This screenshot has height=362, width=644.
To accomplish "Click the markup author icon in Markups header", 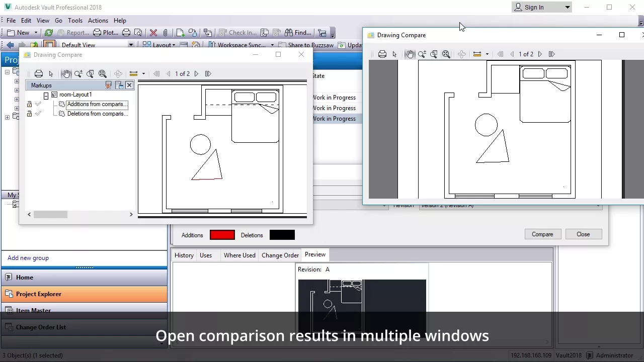I will [x=108, y=85].
